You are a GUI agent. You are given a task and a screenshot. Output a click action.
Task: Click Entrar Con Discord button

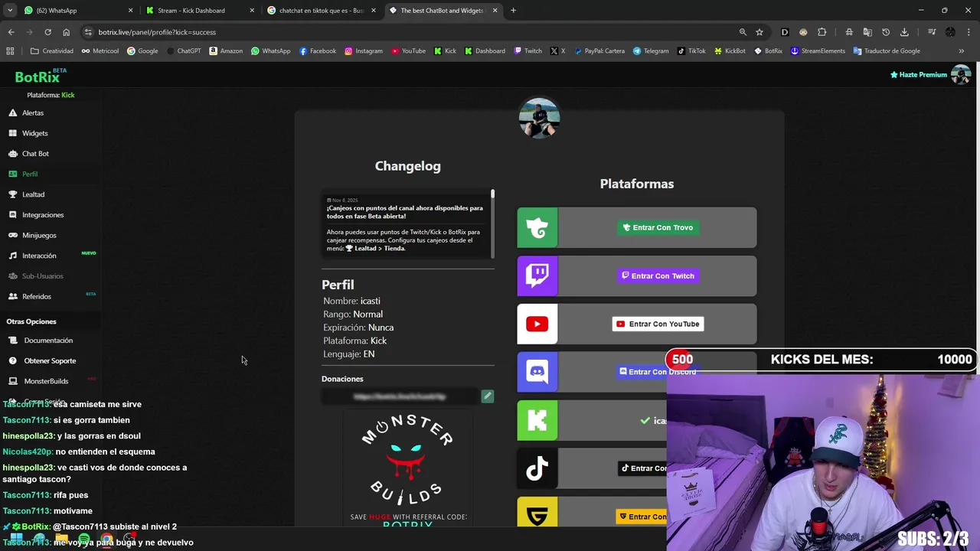[658, 372]
